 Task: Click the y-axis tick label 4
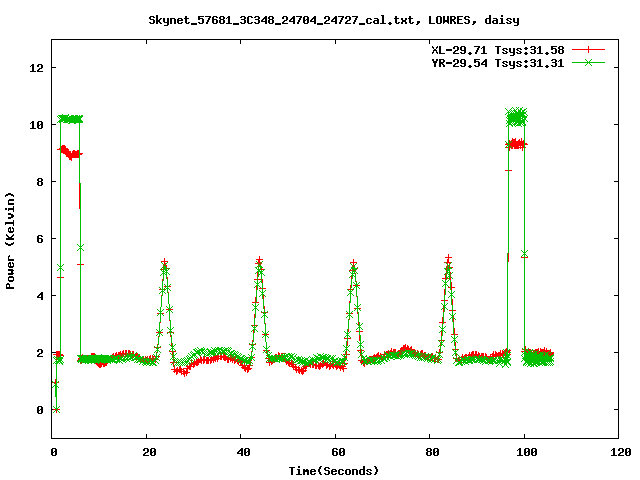point(40,296)
